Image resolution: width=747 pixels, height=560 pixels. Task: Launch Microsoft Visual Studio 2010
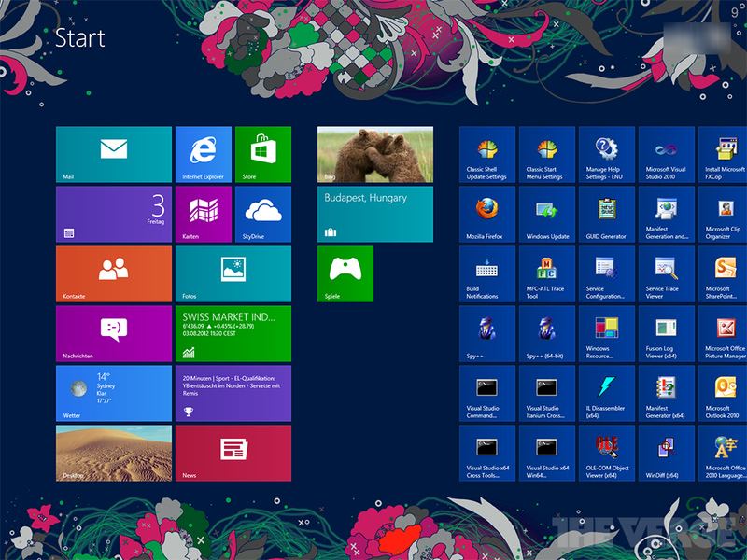click(x=667, y=154)
